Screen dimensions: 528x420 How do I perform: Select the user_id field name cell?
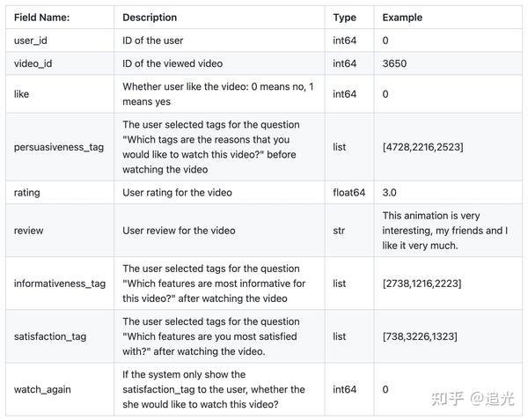tap(33, 41)
